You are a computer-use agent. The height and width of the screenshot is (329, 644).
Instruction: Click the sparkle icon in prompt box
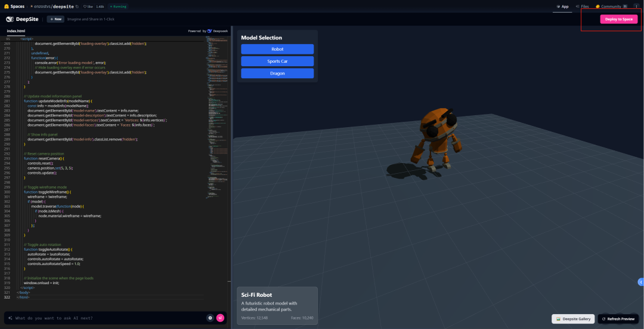tap(10, 318)
